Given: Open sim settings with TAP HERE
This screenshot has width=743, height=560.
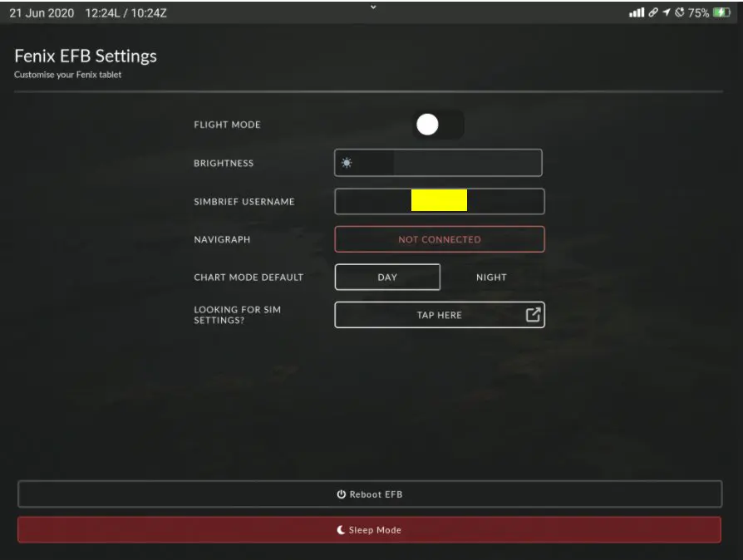Looking at the screenshot, I should 440,315.
